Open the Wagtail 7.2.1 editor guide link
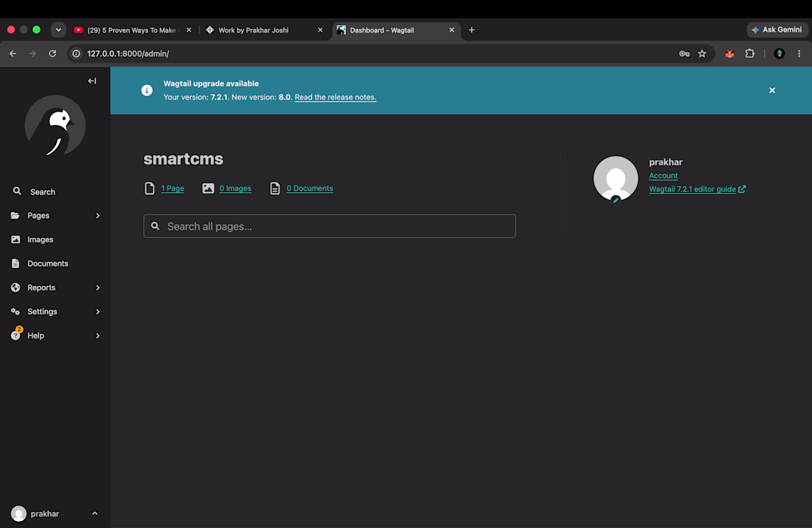Image resolution: width=812 pixels, height=528 pixels. point(697,189)
